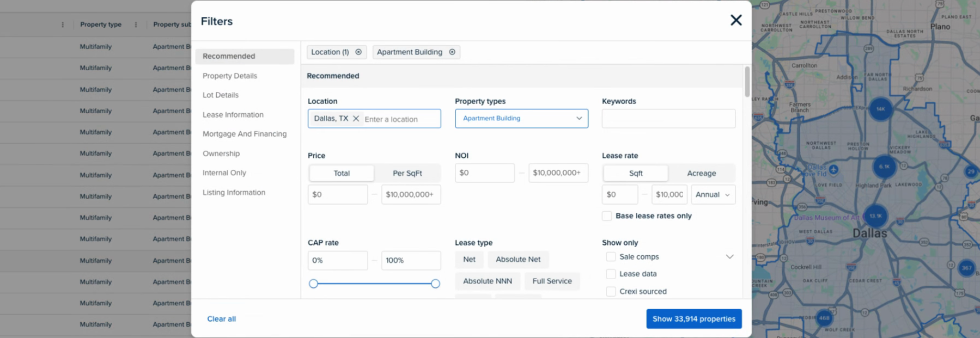Open the Property types dropdown
Image resolution: width=980 pixels, height=338 pixels.
[x=521, y=119]
